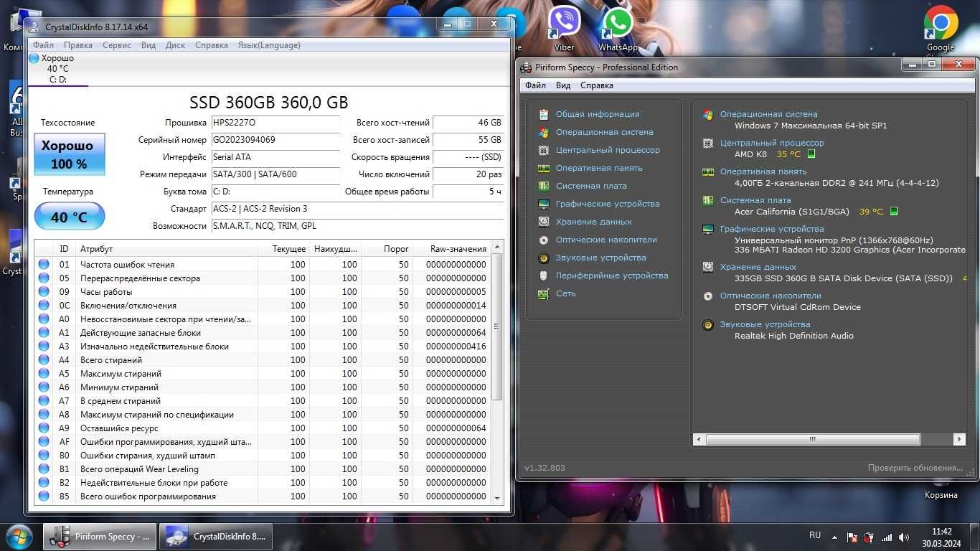980x551 pixels.
Task: Open Графические устройства sidebar icon
Action: [544, 204]
